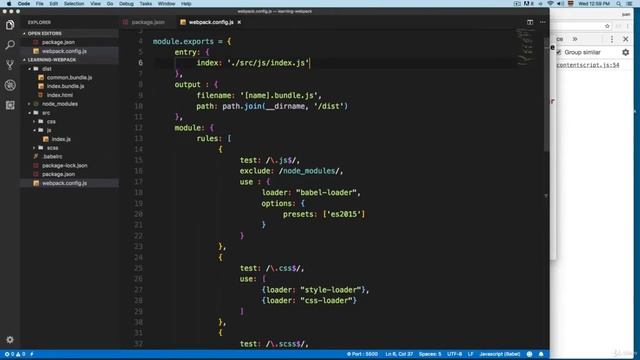The width and height of the screenshot is (640, 360).
Task: Click the feedback smiley in status bar
Action: pyautogui.click(x=529, y=354)
